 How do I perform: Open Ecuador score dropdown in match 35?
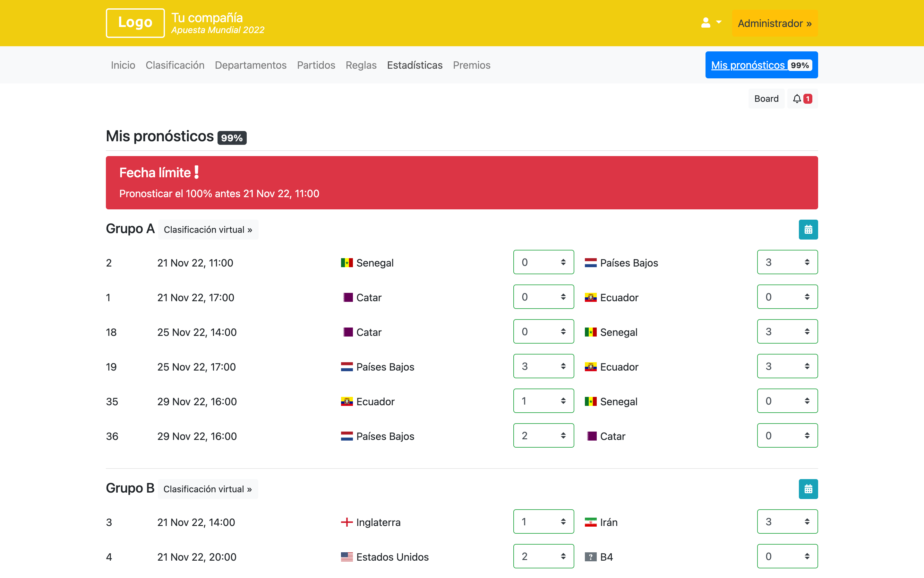click(543, 401)
